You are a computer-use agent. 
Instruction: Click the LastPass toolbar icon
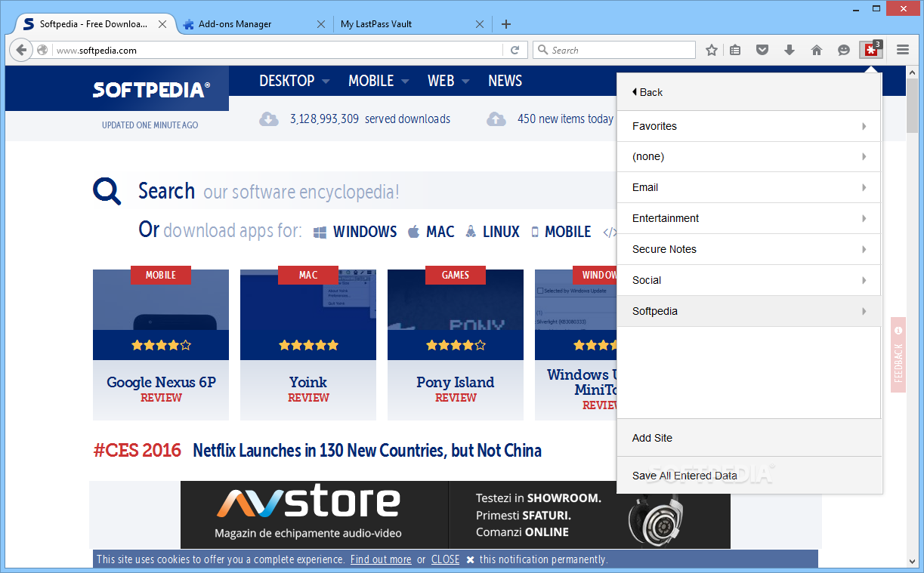870,50
